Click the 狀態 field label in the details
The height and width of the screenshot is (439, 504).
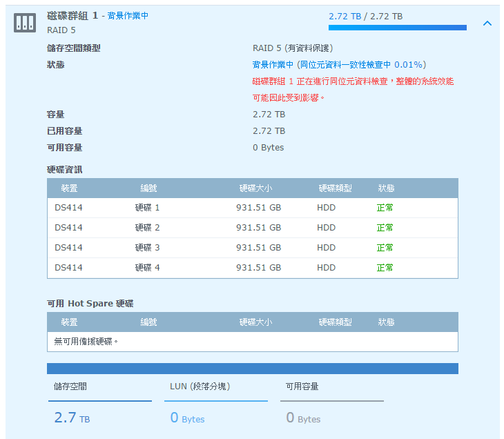(x=56, y=65)
